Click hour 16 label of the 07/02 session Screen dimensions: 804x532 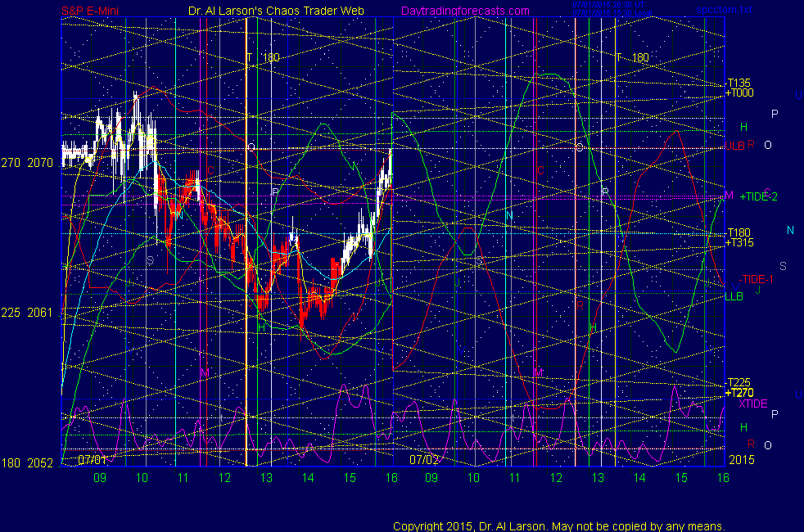coord(723,478)
